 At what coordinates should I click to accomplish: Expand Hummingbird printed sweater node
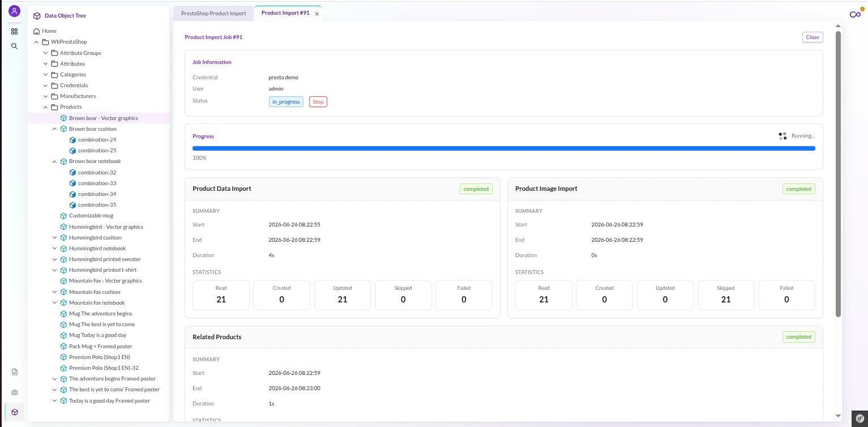tap(55, 259)
